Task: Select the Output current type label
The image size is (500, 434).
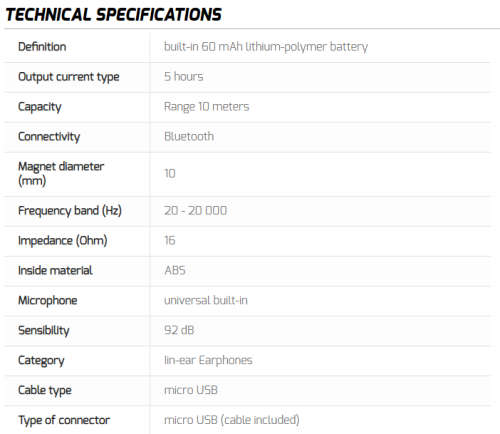Action: (x=69, y=77)
